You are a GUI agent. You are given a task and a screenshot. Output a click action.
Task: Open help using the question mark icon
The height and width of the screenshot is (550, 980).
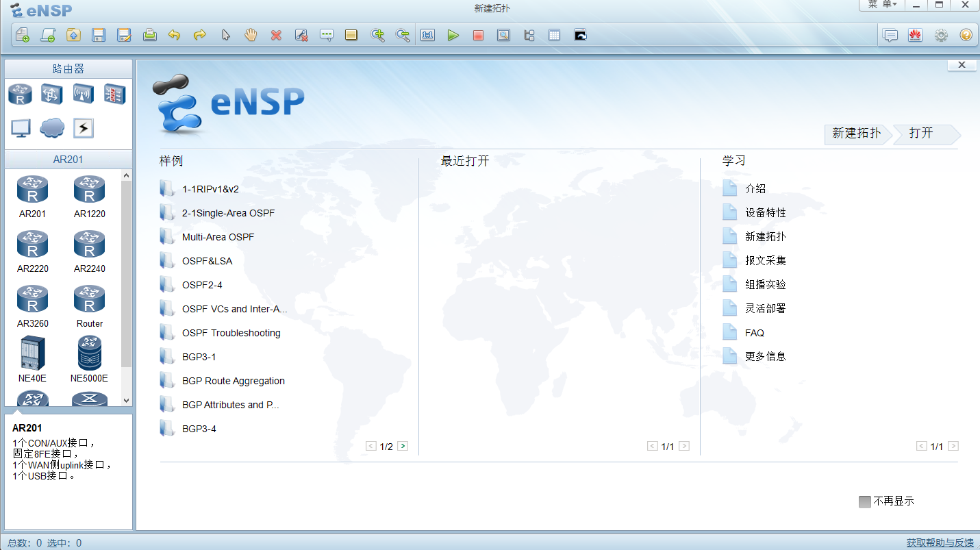[965, 35]
